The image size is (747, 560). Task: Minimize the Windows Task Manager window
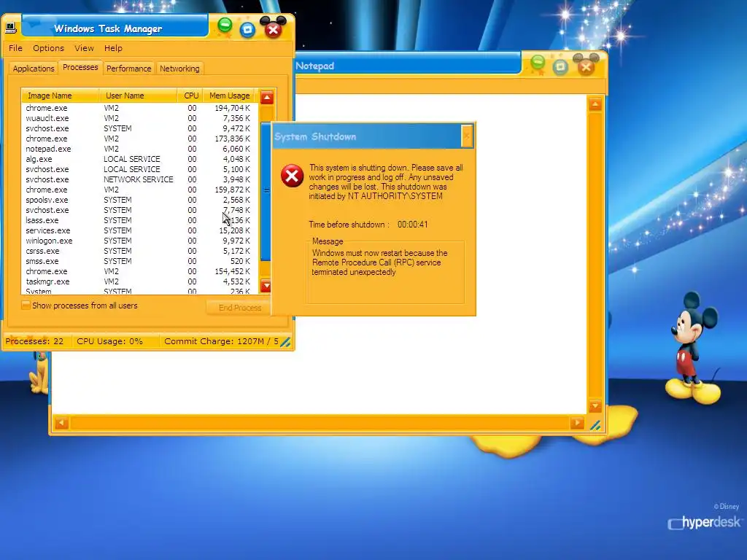coord(225,25)
